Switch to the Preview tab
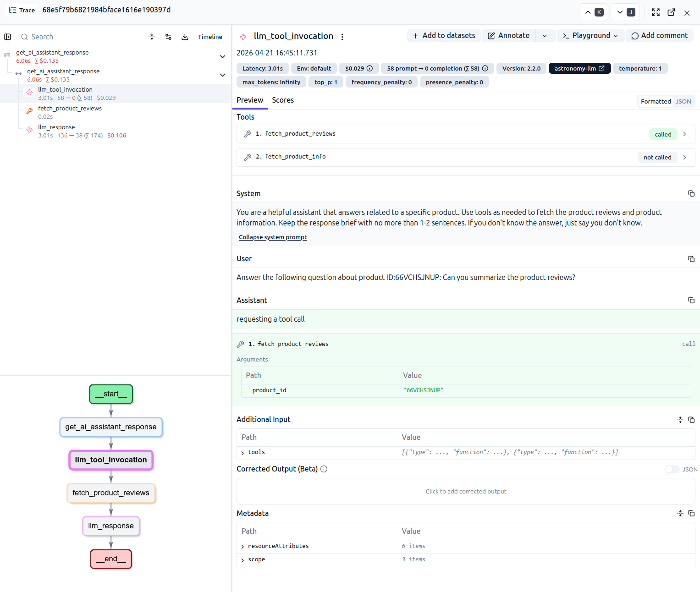Image resolution: width=700 pixels, height=592 pixels. tap(250, 100)
